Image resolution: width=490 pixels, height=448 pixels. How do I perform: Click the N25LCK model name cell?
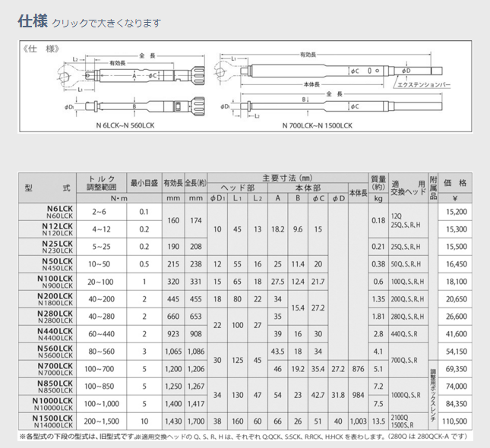(x=47, y=247)
